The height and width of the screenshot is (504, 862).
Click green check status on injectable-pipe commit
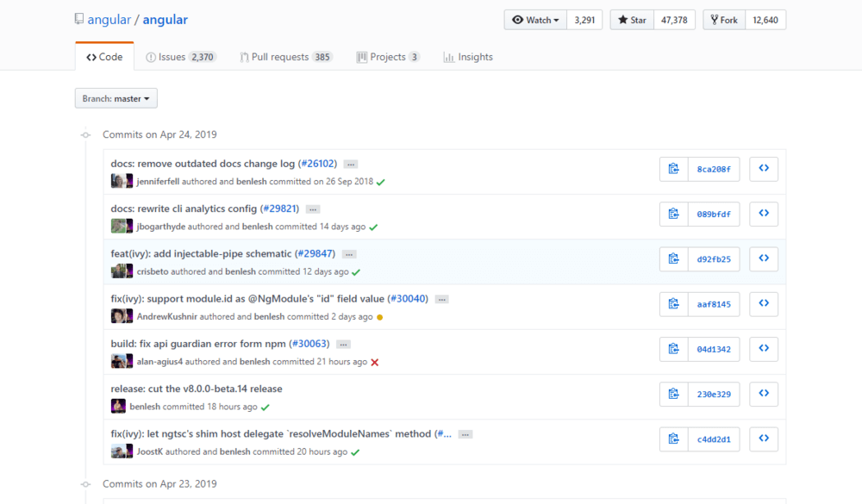click(356, 272)
